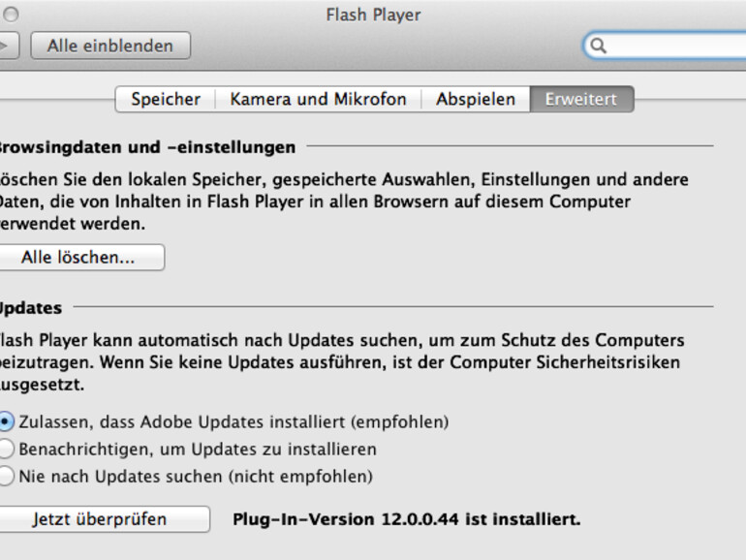The width and height of the screenshot is (746, 560).
Task: Enable 'Nie nach Updates suchen' option
Action: pos(6,477)
